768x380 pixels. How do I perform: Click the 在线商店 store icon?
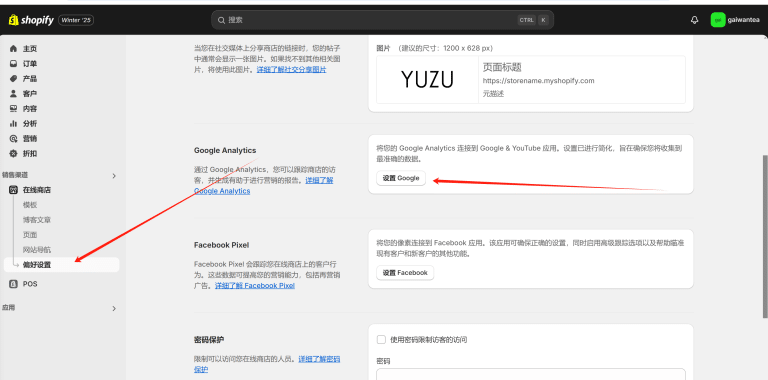[x=13, y=190]
